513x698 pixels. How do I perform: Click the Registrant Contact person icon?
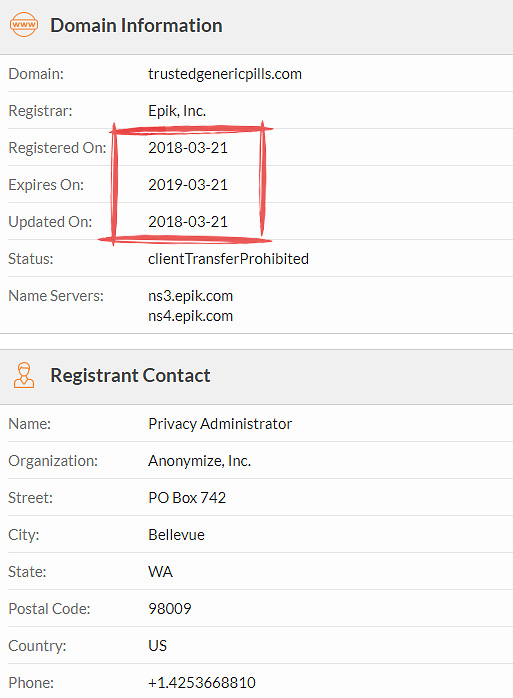pos(24,375)
